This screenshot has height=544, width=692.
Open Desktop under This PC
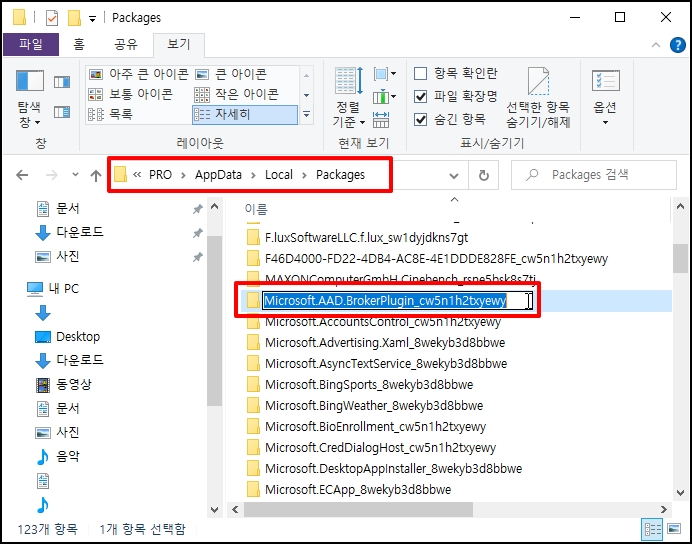point(68,337)
